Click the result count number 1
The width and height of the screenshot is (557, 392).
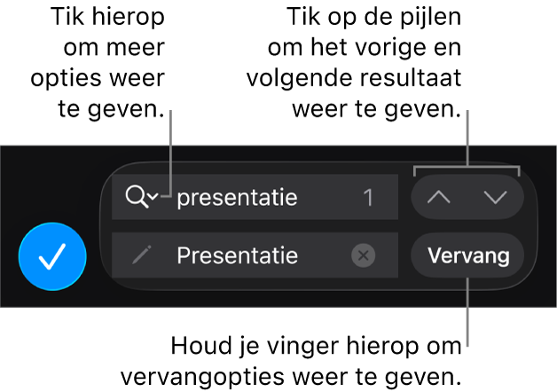click(x=368, y=198)
